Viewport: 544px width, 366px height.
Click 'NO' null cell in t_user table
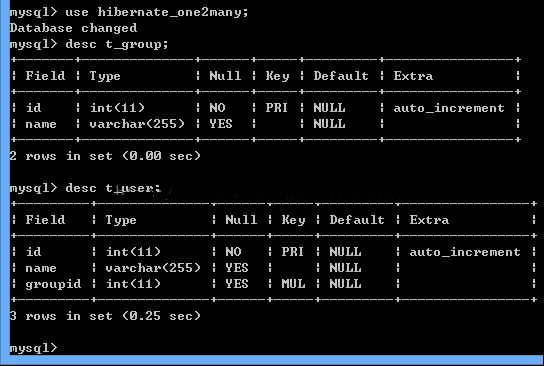(233, 252)
